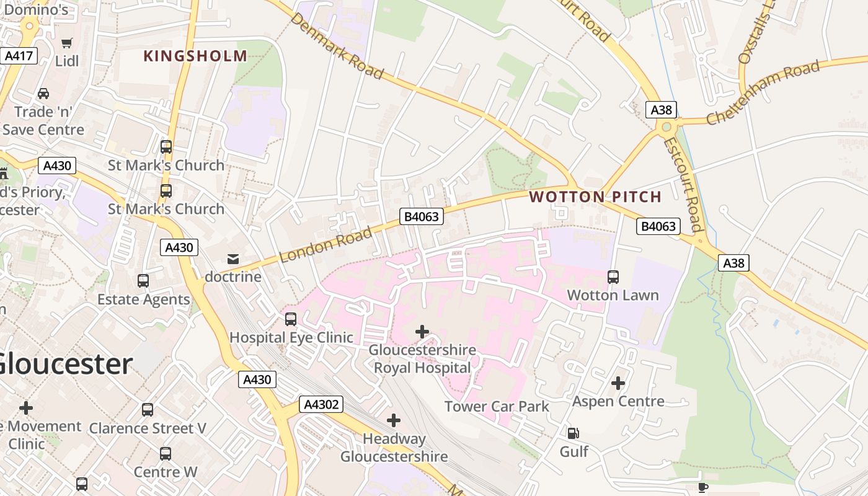Click the Tower Car Park label

497,407
